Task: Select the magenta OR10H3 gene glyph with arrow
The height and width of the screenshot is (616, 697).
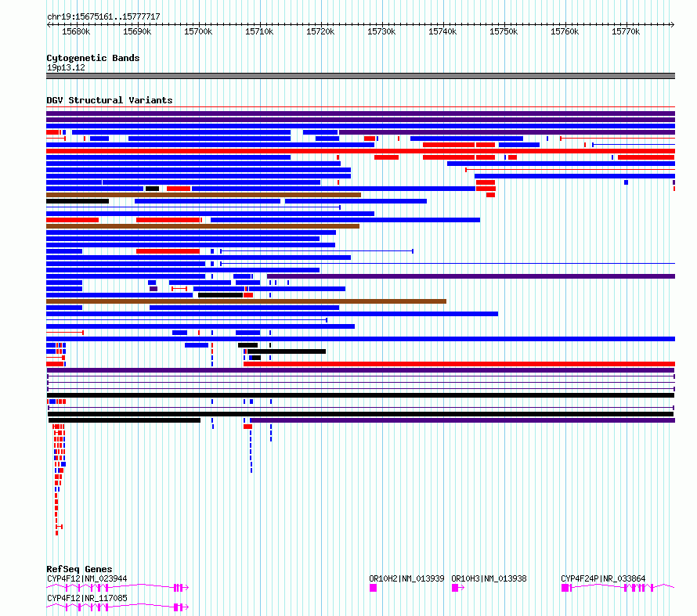Action: pyautogui.click(x=458, y=588)
